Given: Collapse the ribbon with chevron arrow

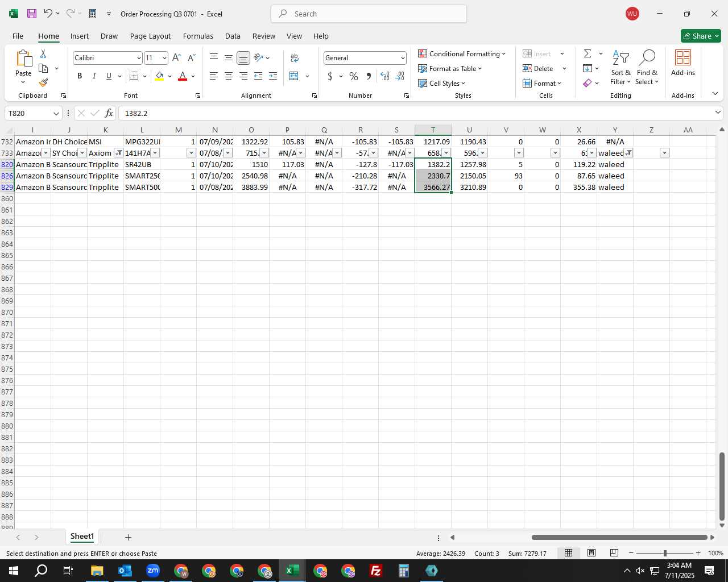Looking at the screenshot, I should pos(715,94).
